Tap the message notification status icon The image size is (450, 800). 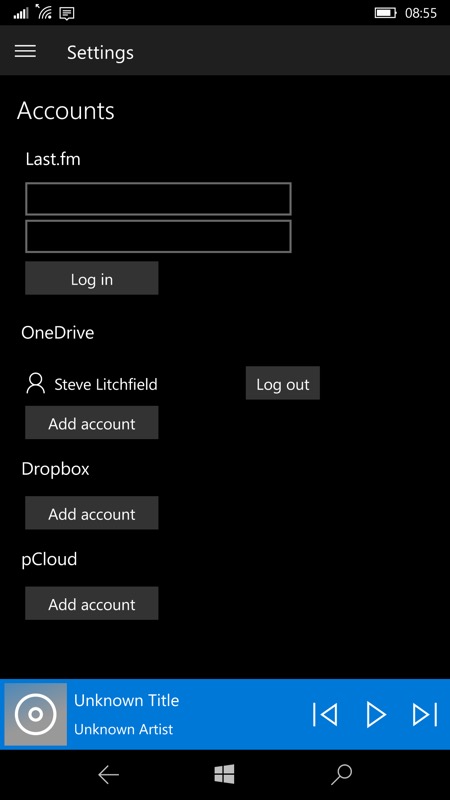point(66,13)
